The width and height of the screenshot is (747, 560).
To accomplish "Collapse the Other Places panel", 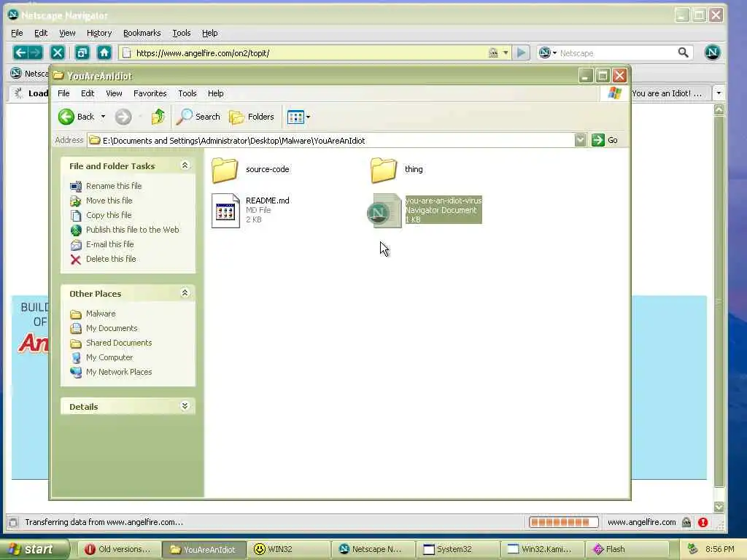I will pos(185,293).
